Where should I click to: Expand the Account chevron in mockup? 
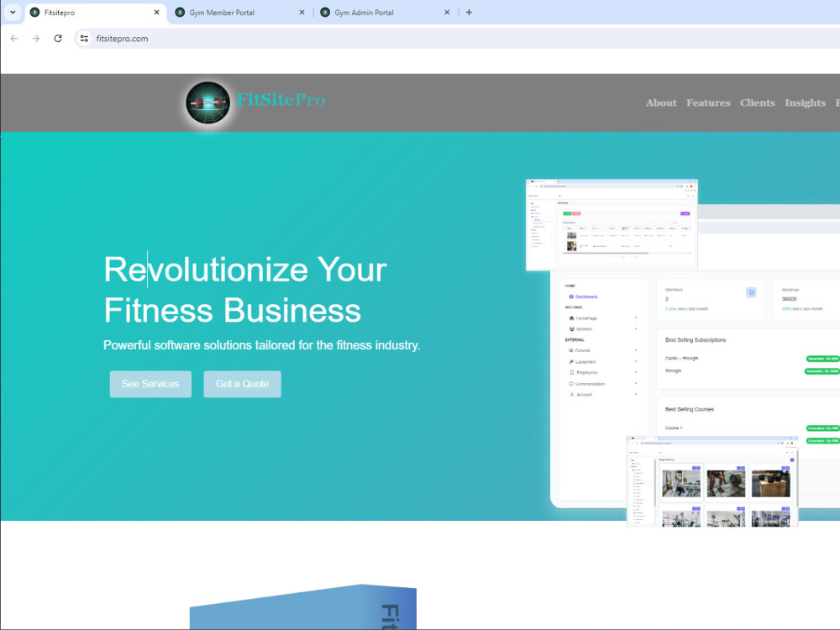pos(636,394)
